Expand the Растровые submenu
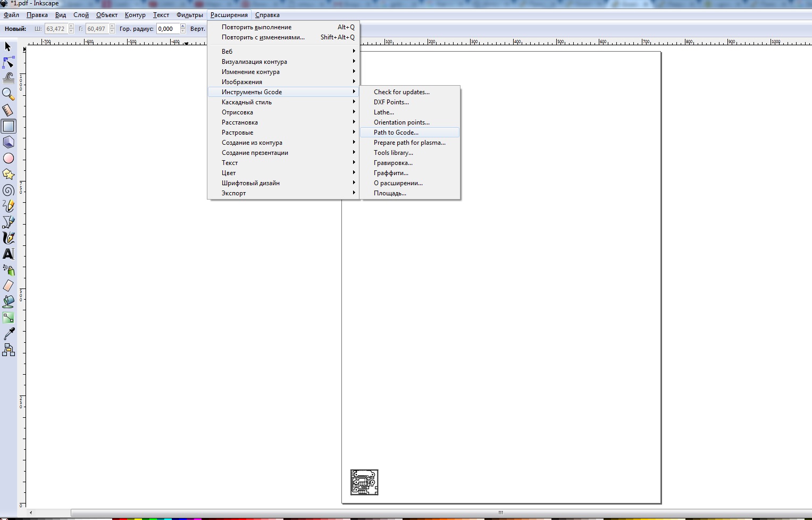The width and height of the screenshot is (812, 520). click(283, 133)
